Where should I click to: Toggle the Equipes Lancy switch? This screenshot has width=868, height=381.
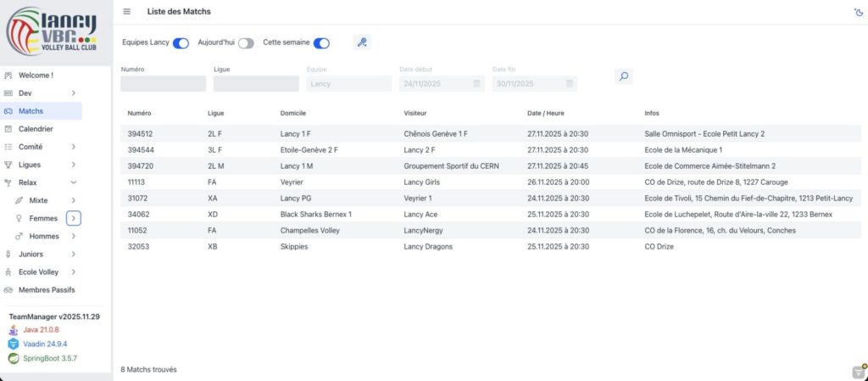[181, 43]
